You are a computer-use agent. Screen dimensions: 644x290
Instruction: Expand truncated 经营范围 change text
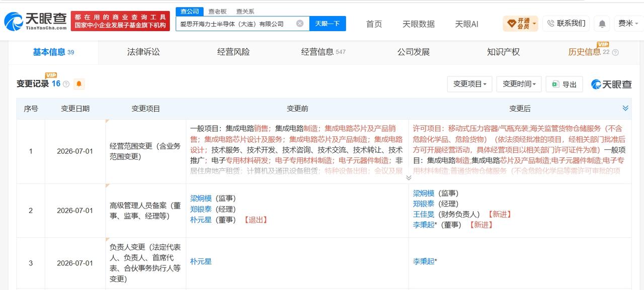409,177
